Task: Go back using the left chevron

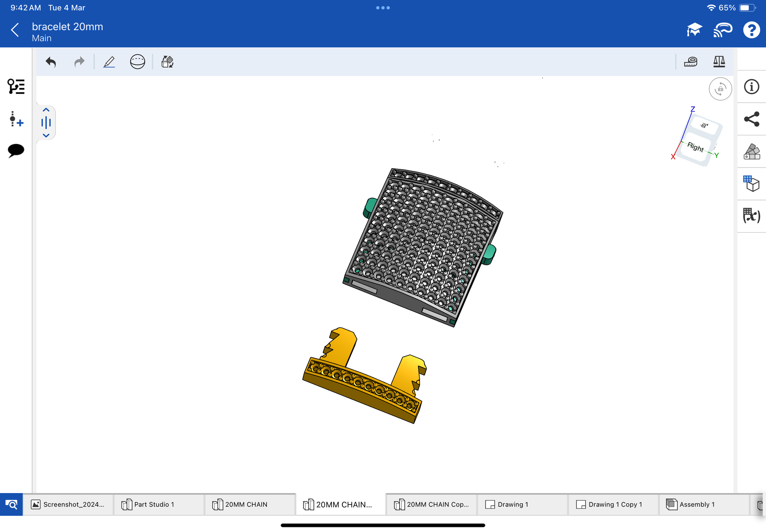Action: click(x=15, y=30)
